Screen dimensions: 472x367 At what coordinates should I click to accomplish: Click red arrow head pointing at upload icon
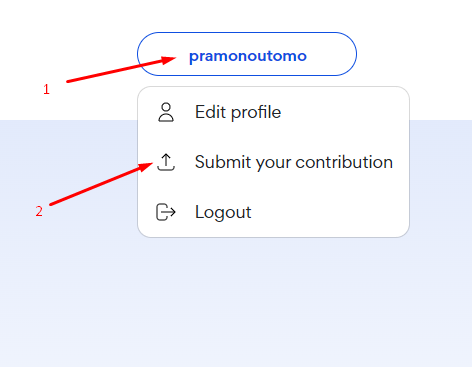click(x=147, y=166)
